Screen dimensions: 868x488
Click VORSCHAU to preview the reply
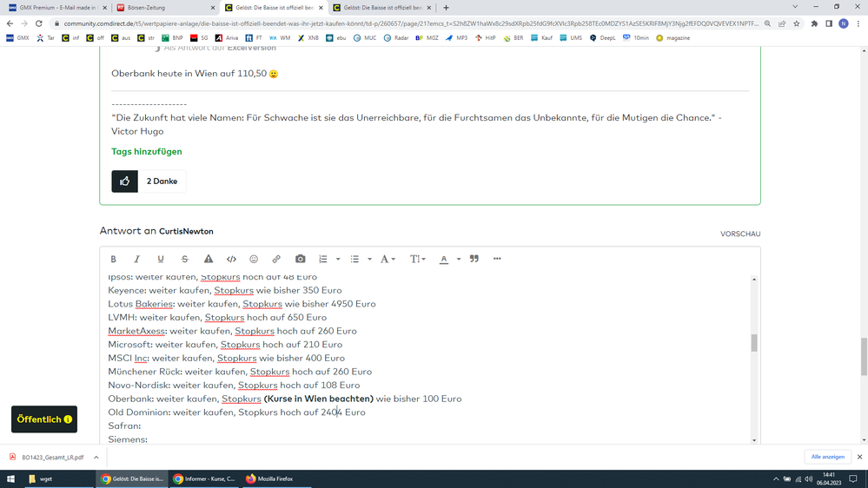(x=739, y=234)
